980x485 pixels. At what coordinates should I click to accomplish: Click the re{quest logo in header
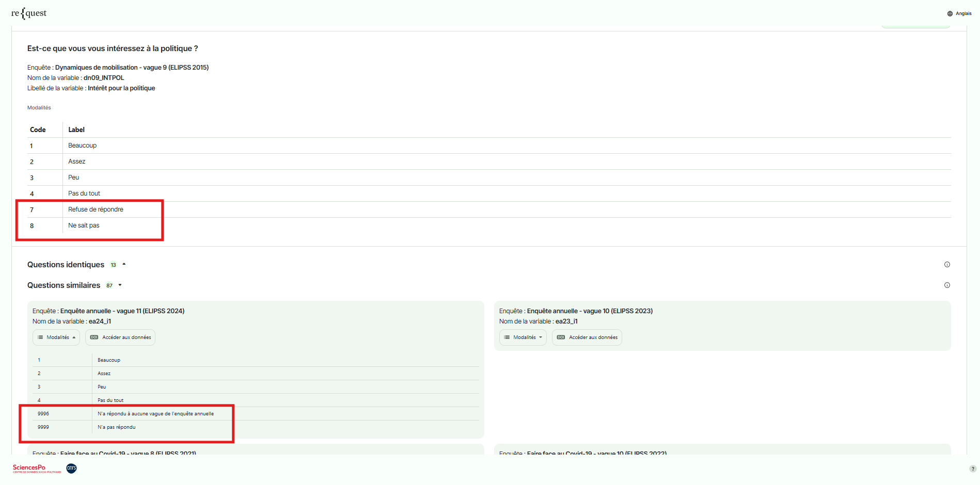point(29,13)
